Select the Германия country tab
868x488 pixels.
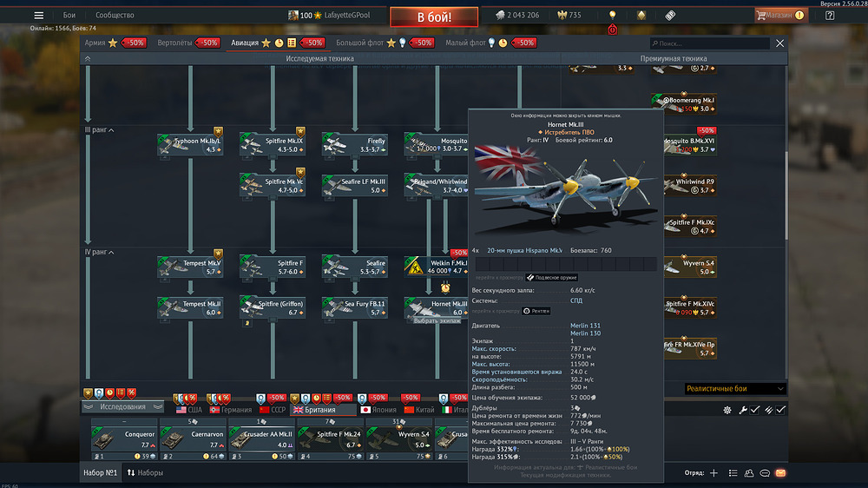pos(230,410)
